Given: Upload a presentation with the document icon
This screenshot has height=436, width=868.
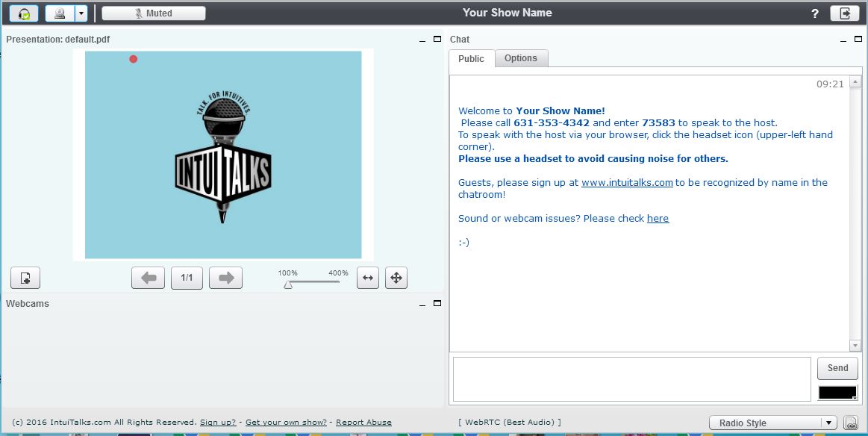Looking at the screenshot, I should (25, 278).
